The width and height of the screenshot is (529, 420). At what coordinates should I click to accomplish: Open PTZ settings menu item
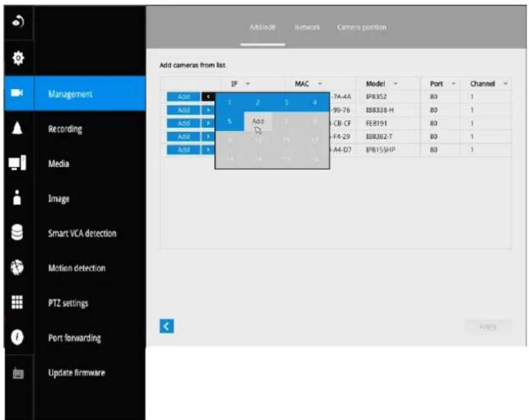[68, 303]
